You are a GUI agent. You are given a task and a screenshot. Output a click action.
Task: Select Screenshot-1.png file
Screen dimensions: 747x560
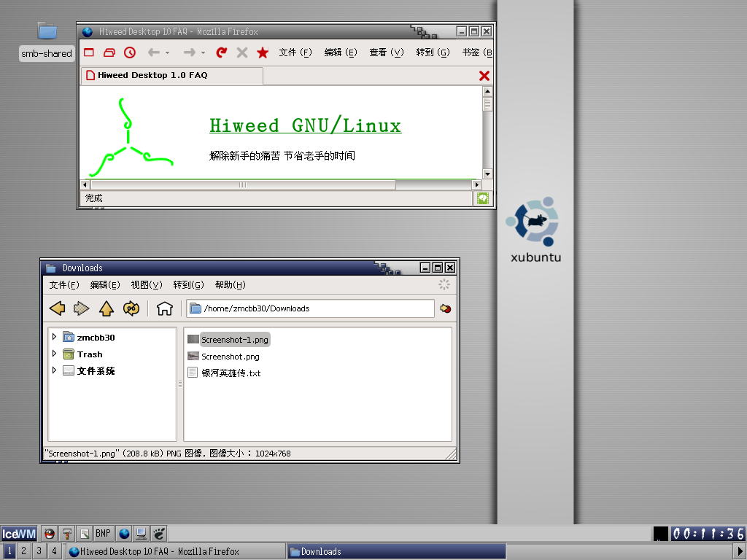click(x=229, y=340)
